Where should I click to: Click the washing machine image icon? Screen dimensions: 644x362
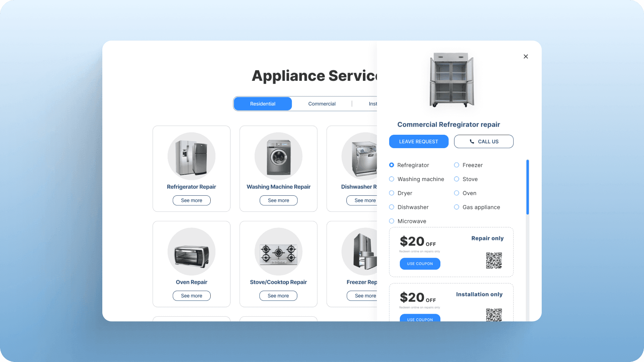coord(278,157)
